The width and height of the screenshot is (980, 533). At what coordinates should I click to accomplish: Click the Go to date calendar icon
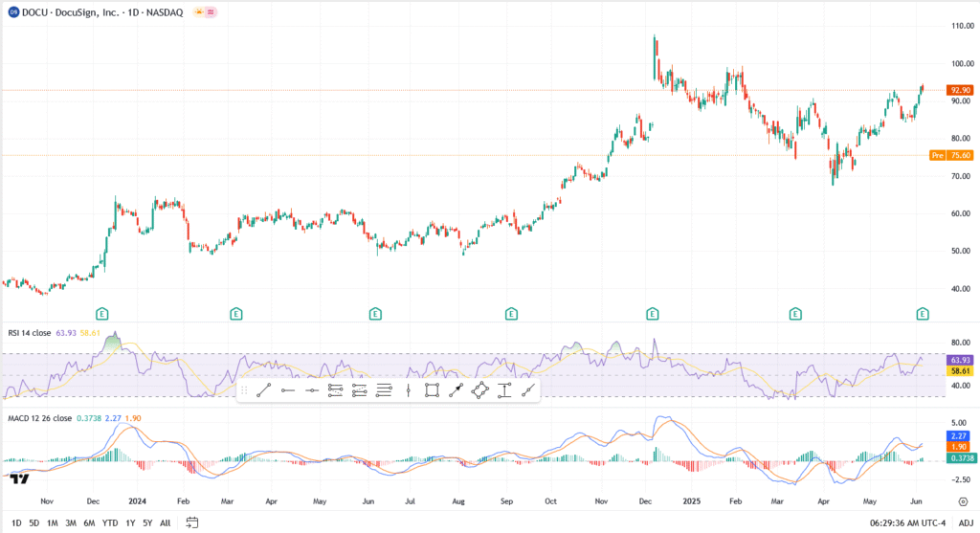click(192, 522)
